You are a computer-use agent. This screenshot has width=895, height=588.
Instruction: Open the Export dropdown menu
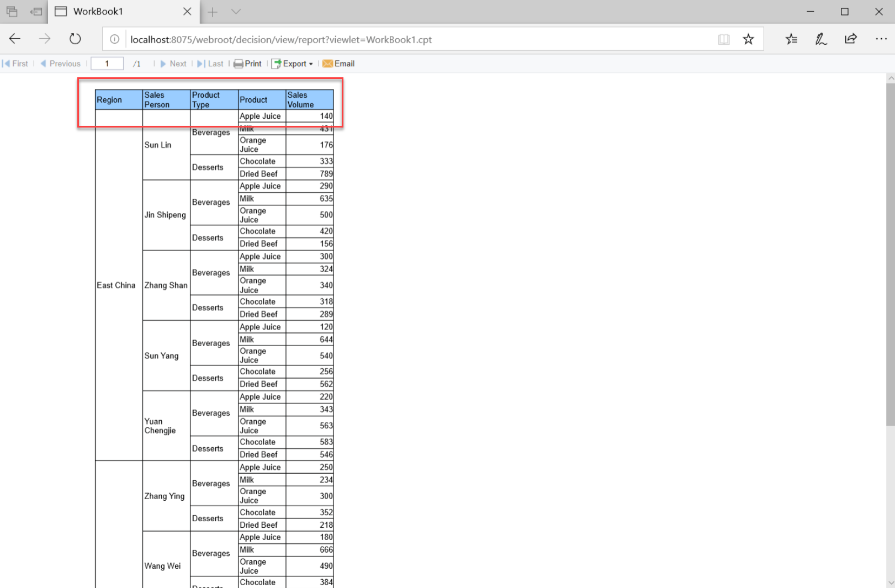[x=292, y=63]
